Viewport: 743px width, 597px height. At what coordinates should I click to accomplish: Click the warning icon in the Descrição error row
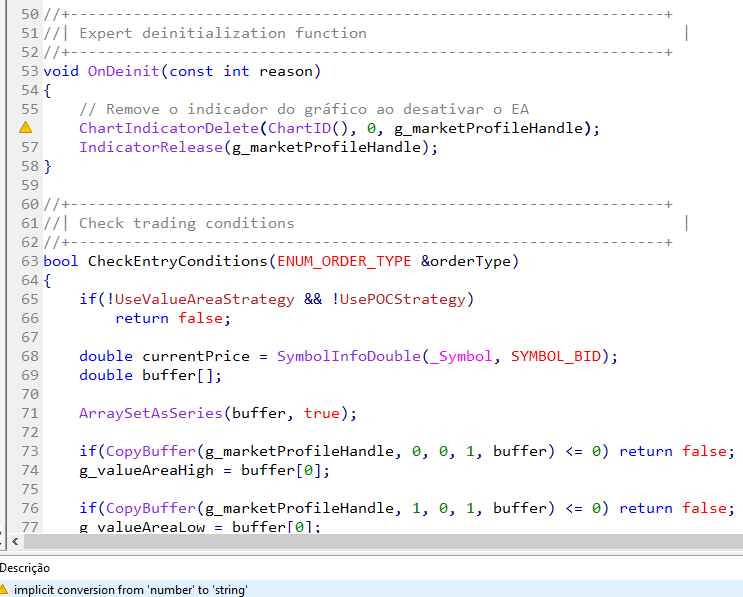coord(3,589)
